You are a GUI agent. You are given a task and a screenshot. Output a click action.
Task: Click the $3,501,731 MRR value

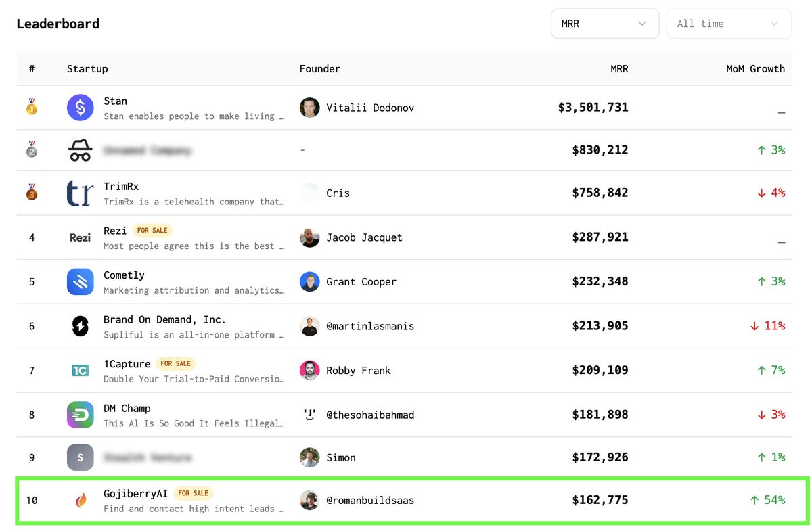click(x=593, y=108)
